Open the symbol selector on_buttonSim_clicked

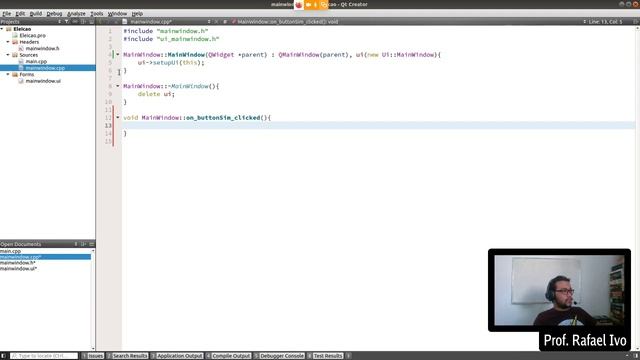(x=288, y=22)
